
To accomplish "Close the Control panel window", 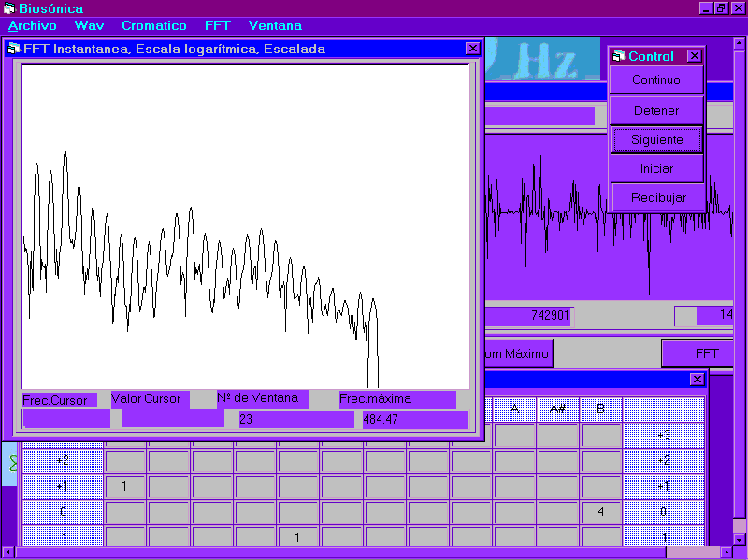I will pyautogui.click(x=694, y=56).
